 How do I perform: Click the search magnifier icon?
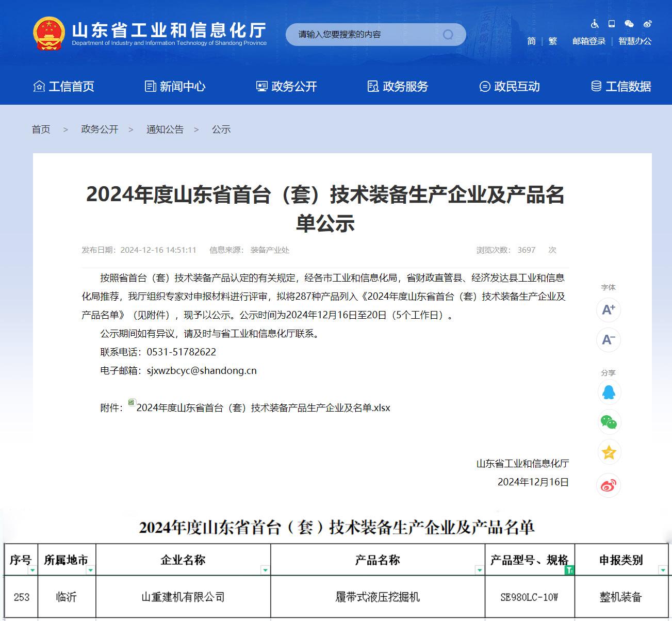(x=448, y=34)
